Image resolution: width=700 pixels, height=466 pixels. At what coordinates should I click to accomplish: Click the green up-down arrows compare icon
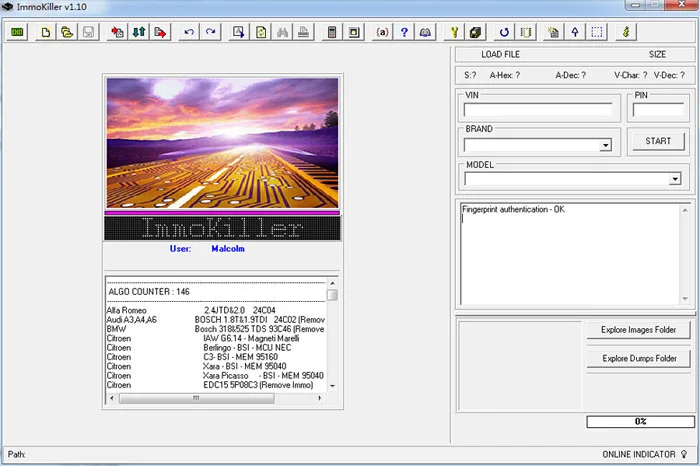tap(139, 32)
